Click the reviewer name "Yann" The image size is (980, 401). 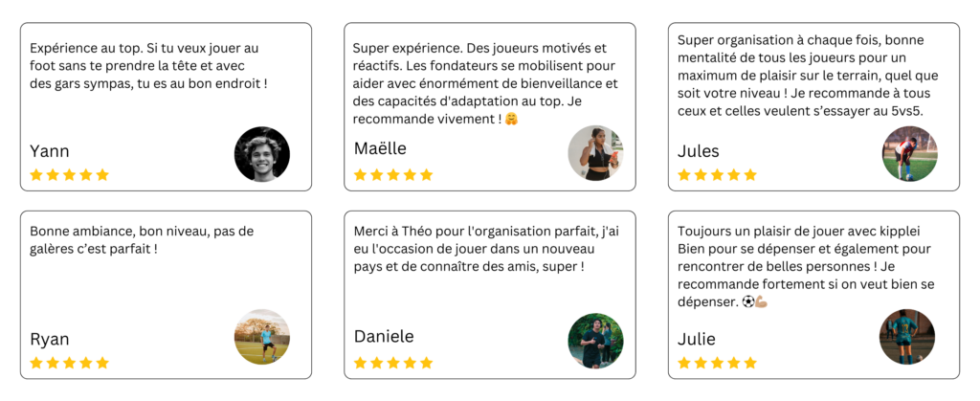point(50,151)
